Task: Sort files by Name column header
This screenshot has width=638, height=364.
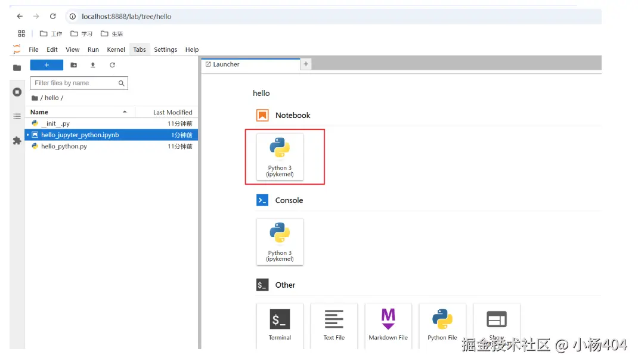Action: point(80,112)
